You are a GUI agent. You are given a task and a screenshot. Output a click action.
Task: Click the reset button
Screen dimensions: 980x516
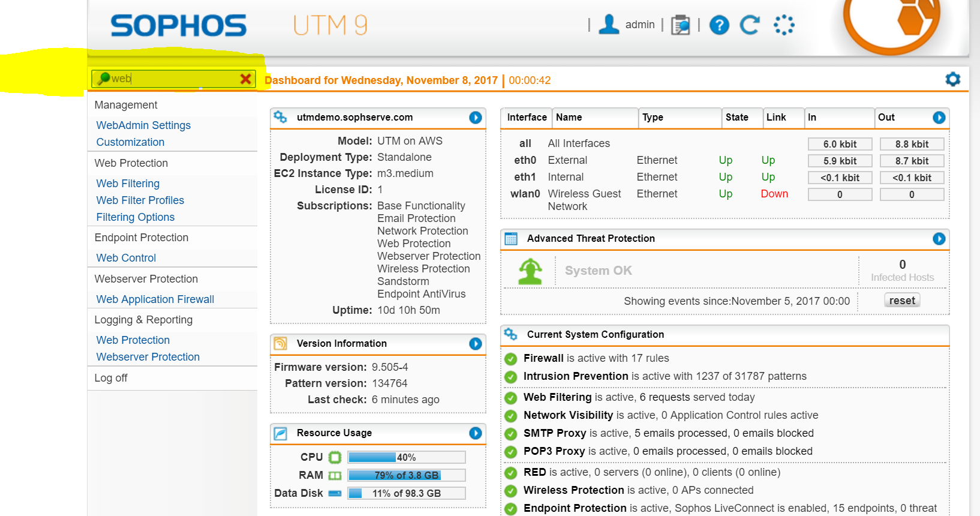(902, 301)
